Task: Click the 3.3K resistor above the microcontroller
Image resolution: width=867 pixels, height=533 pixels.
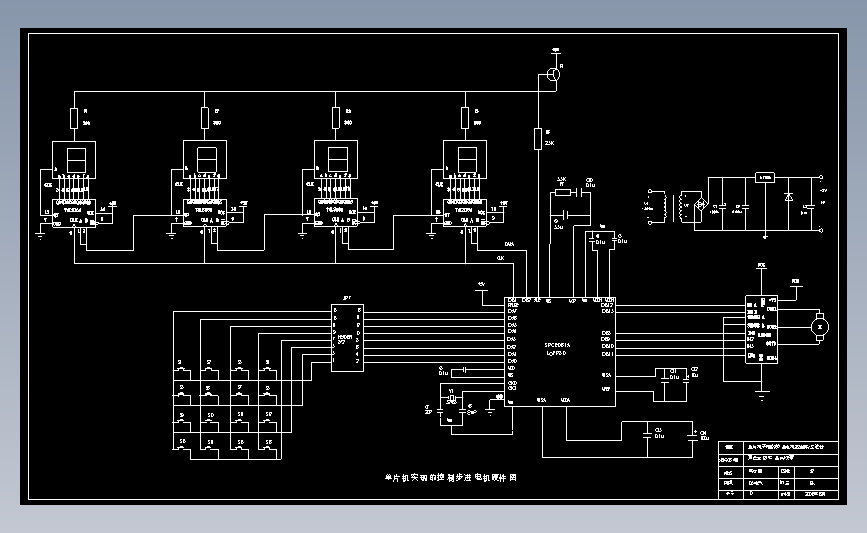Action: 562,192
